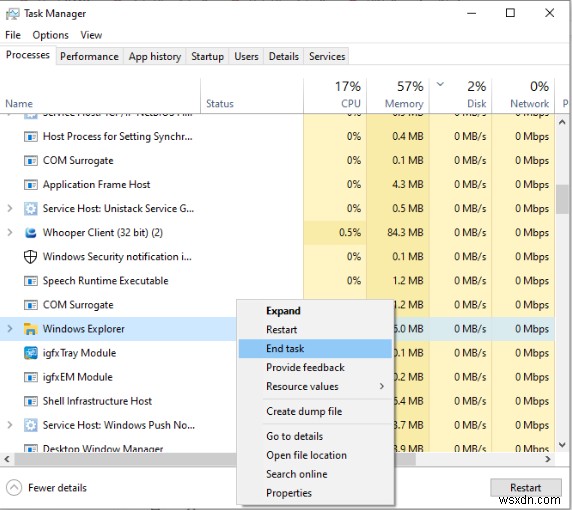Switch to the Startup tab

tap(208, 57)
